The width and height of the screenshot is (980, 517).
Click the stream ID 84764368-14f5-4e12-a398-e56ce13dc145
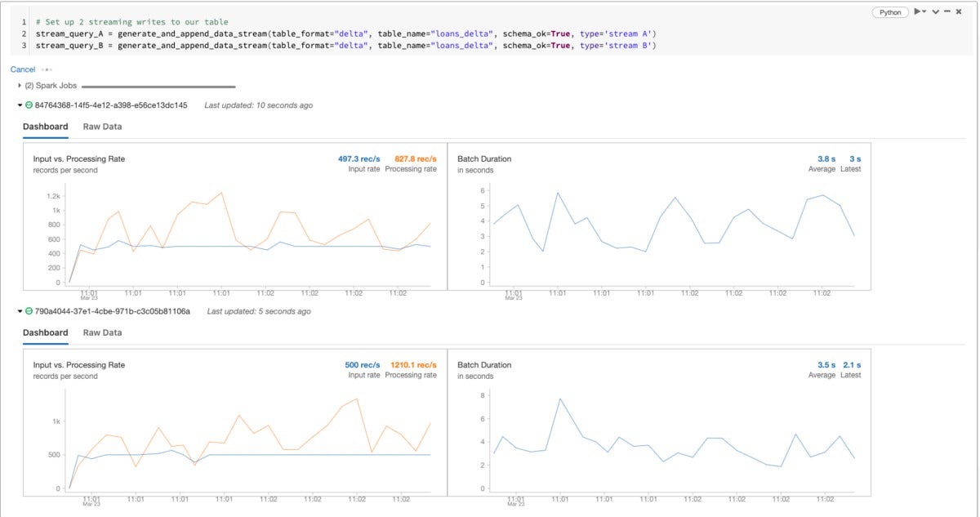click(111, 105)
